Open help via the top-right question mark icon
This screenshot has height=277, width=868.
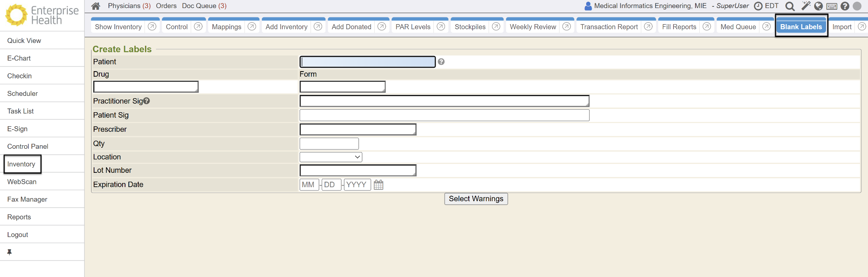845,6
